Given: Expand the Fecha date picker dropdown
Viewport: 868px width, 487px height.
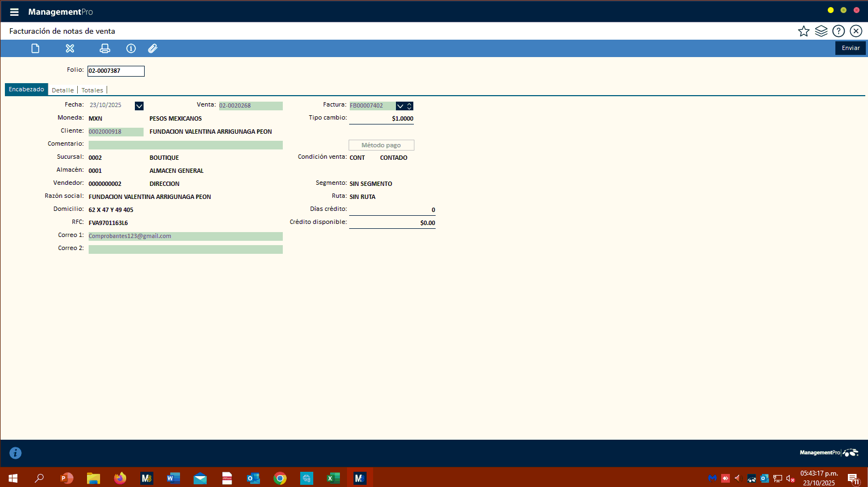Looking at the screenshot, I should [139, 106].
